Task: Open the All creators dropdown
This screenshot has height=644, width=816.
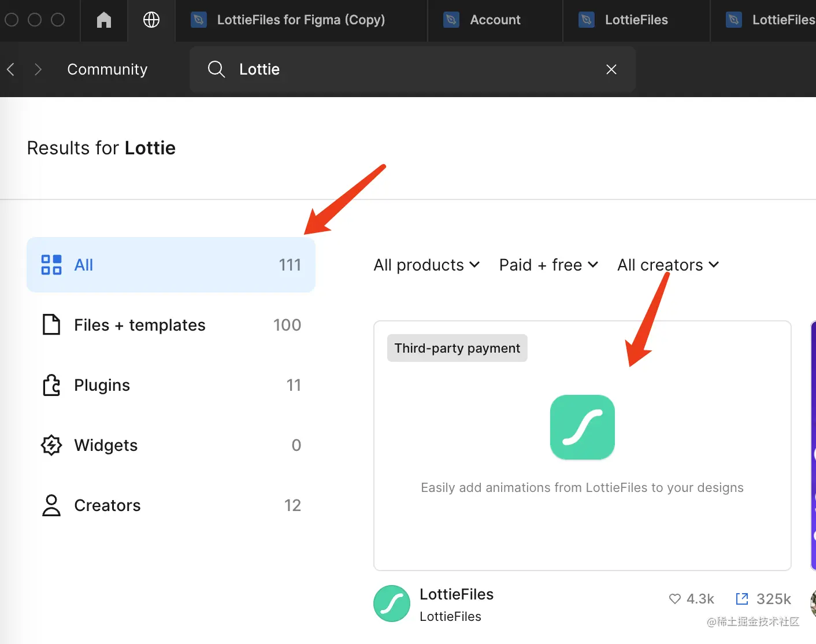Action: click(x=668, y=265)
